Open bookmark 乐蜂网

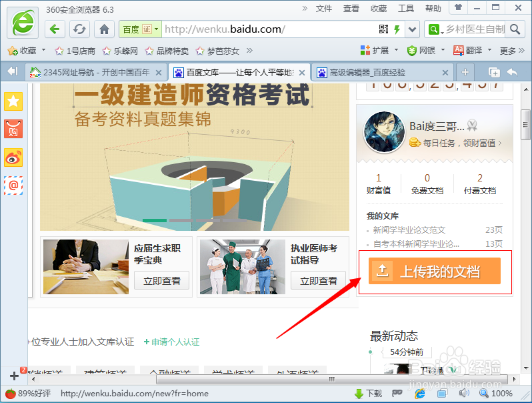click(x=120, y=51)
